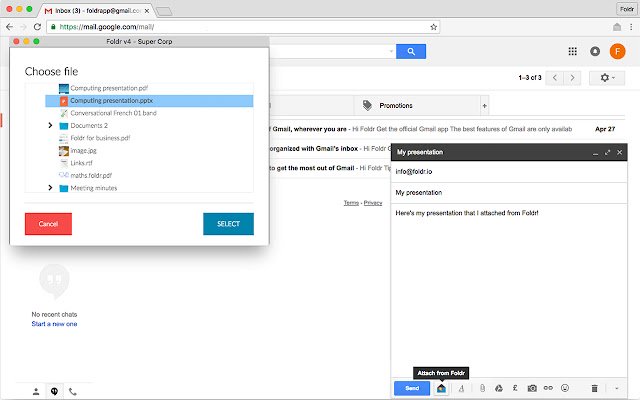Reload page with browser refresh button
Viewport: 640px width, 400px height.
[37, 27]
